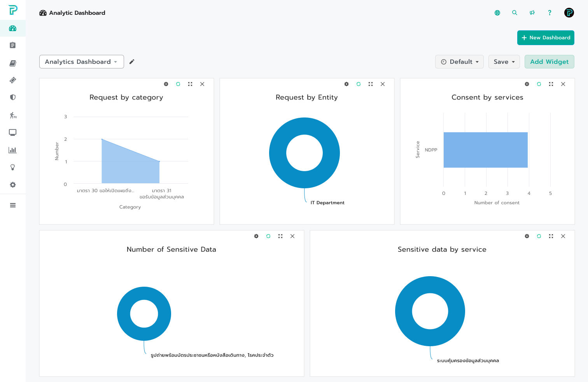The width and height of the screenshot is (588, 382).
Task: Click the shield icon in sidebar
Action: pos(13,97)
